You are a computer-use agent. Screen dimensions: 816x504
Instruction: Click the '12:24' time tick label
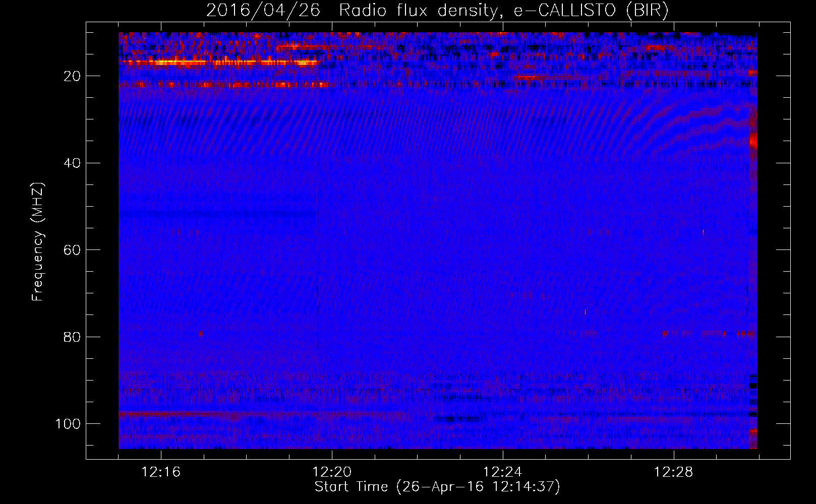pyautogui.click(x=503, y=472)
